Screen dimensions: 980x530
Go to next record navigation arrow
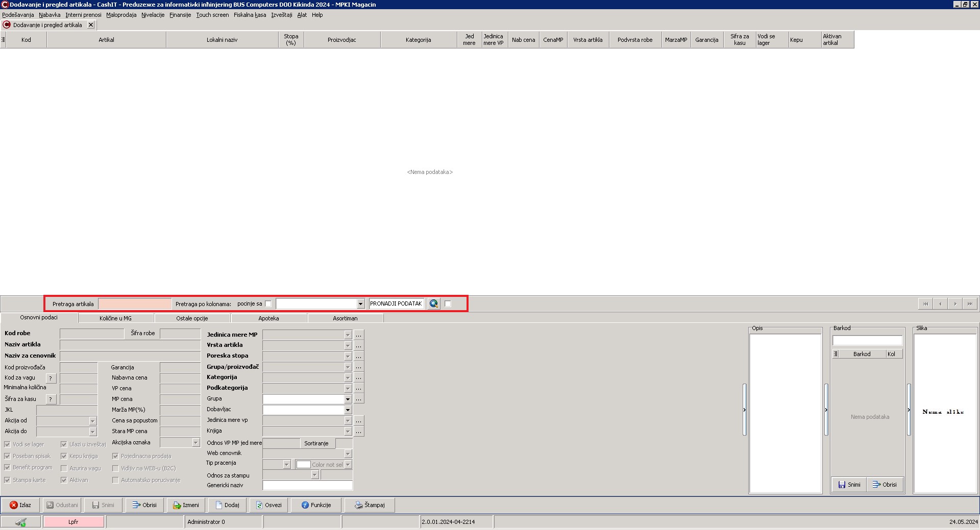[x=955, y=304]
